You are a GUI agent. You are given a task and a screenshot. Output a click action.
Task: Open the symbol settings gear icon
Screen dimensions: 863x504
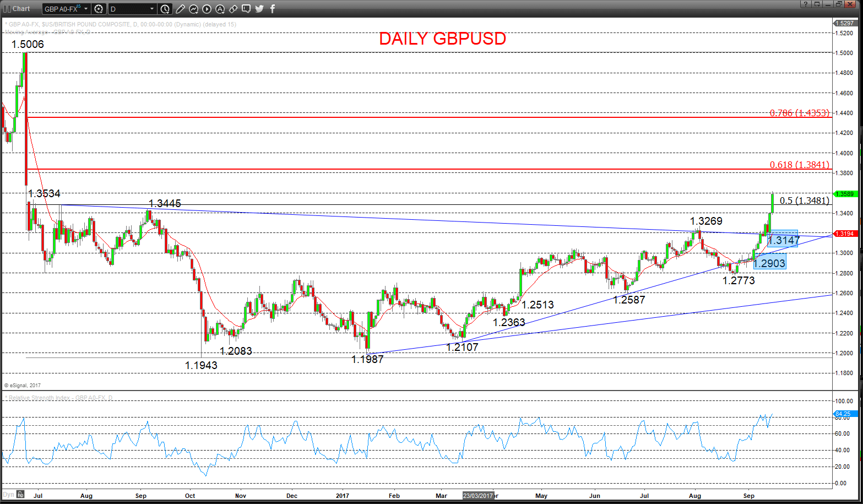click(99, 9)
